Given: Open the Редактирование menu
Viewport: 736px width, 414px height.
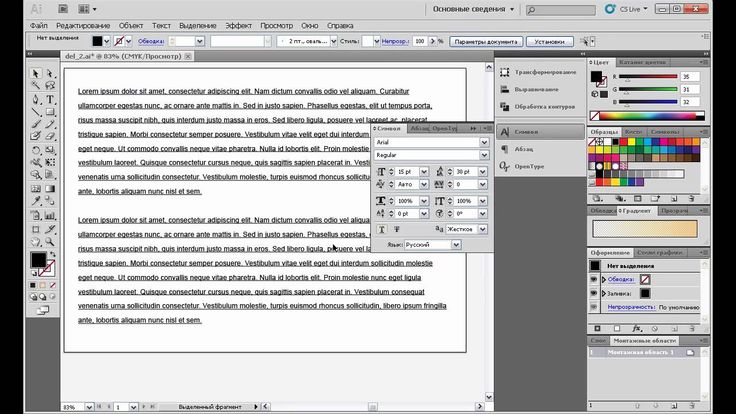Looking at the screenshot, I should pyautogui.click(x=83, y=25).
